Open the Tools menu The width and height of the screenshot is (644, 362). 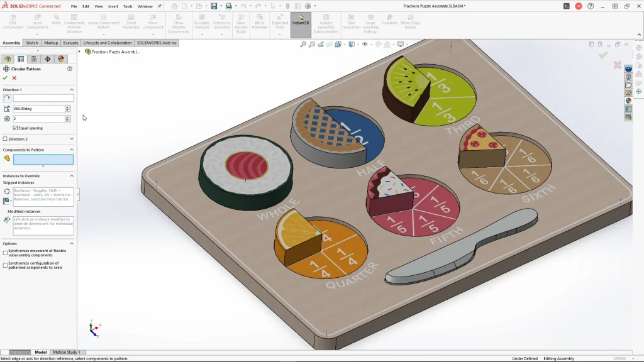coord(127,6)
